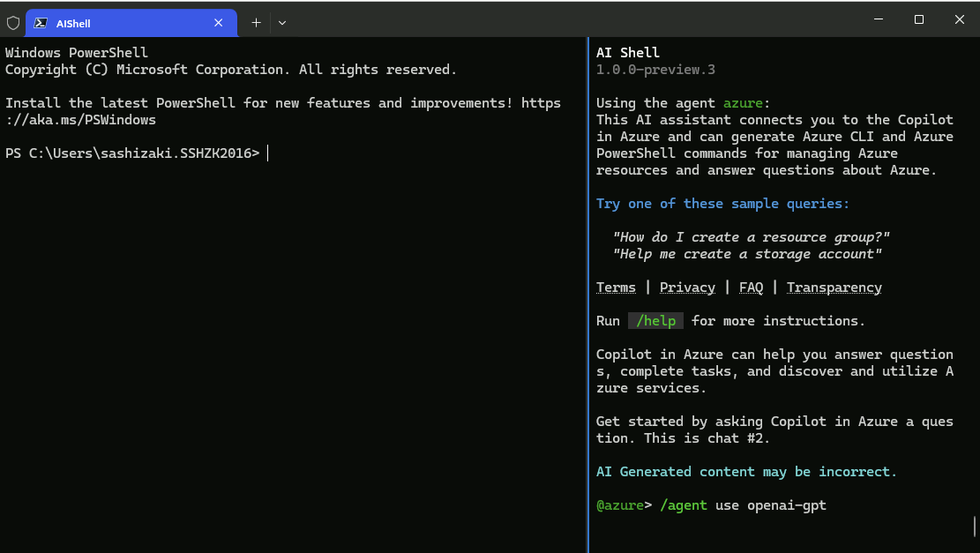Open the Transparency link
Image resolution: width=980 pixels, height=553 pixels.
(x=834, y=288)
